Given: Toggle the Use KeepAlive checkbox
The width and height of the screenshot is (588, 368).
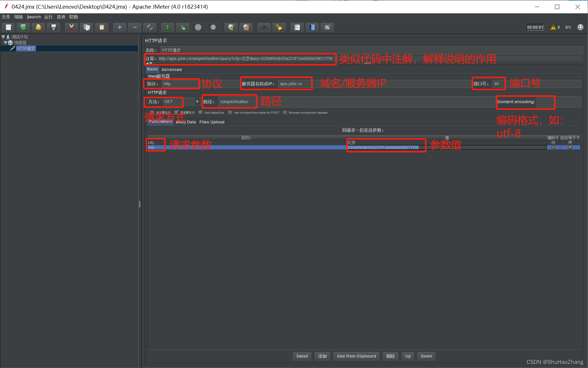Looking at the screenshot, I should tap(200, 112).
